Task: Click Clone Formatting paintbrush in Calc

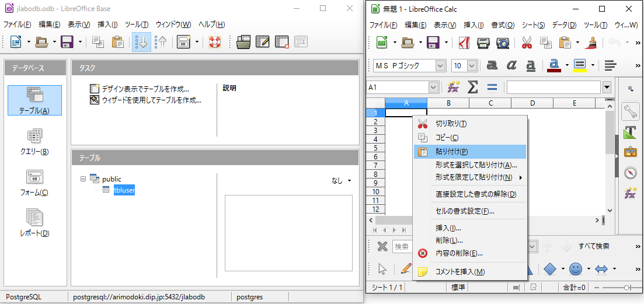Action: (592, 42)
